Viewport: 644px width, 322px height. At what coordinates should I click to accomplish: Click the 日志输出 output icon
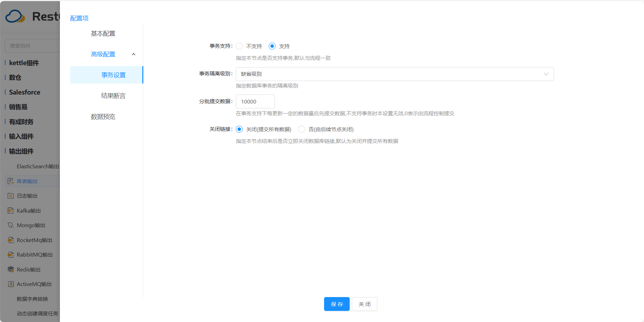[10, 196]
